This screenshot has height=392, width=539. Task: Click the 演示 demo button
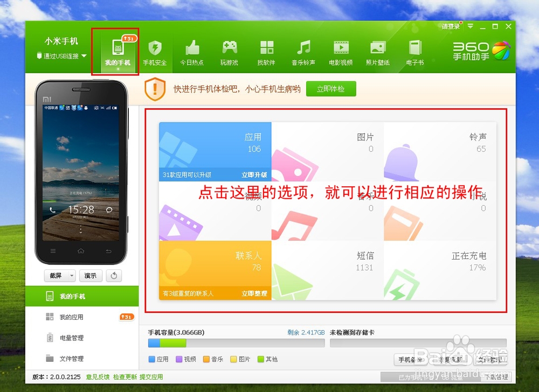91,276
